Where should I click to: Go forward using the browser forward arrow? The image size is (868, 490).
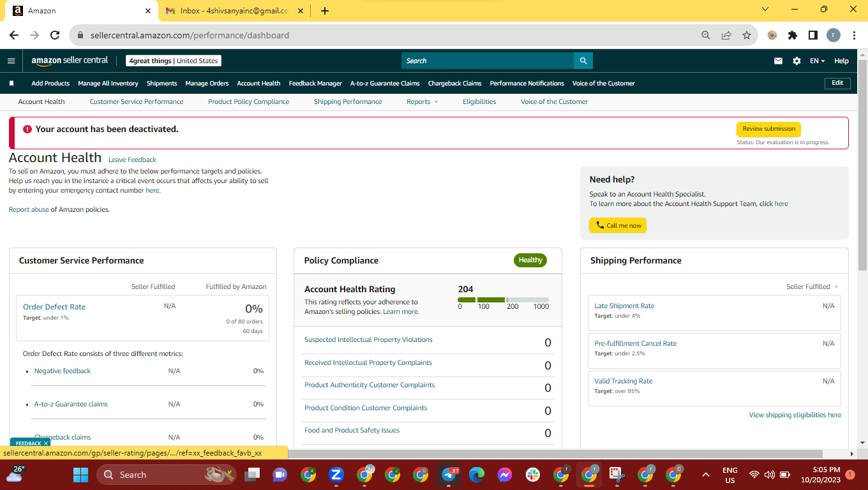(34, 35)
